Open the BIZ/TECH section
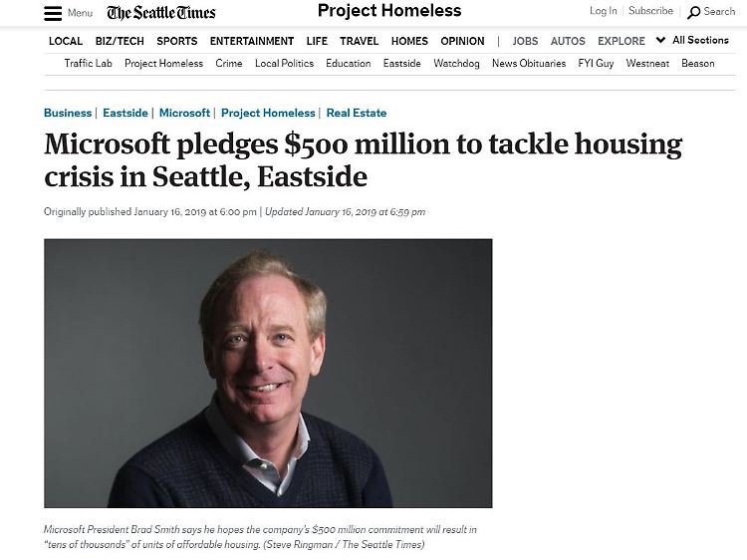Viewport: 747px width, 560px height. tap(120, 41)
